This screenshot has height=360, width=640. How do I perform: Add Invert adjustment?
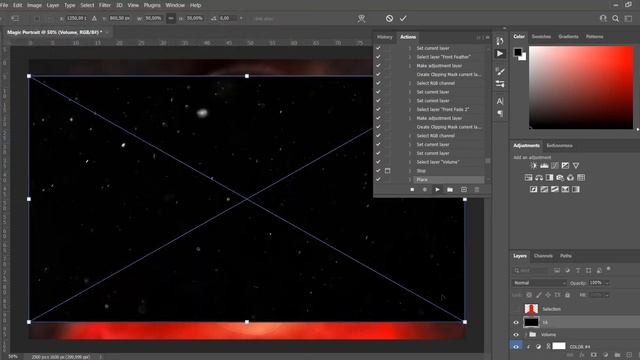(533, 189)
